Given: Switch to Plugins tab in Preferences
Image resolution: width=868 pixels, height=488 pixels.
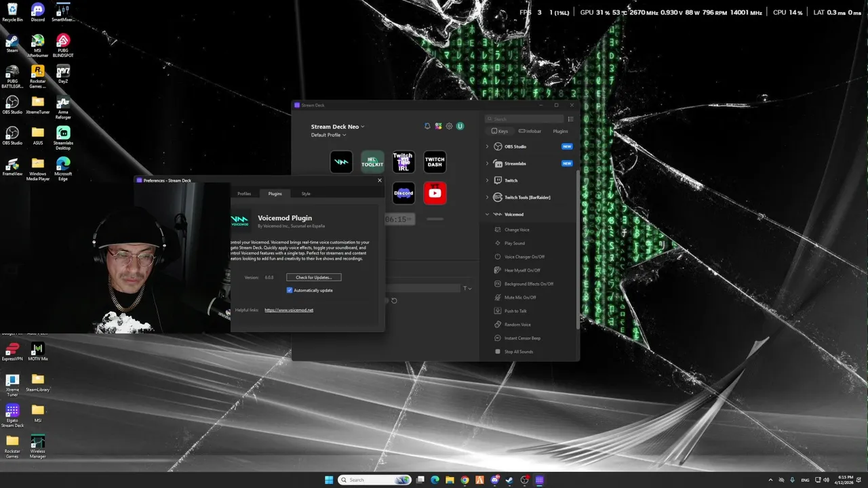Looking at the screenshot, I should (275, 194).
